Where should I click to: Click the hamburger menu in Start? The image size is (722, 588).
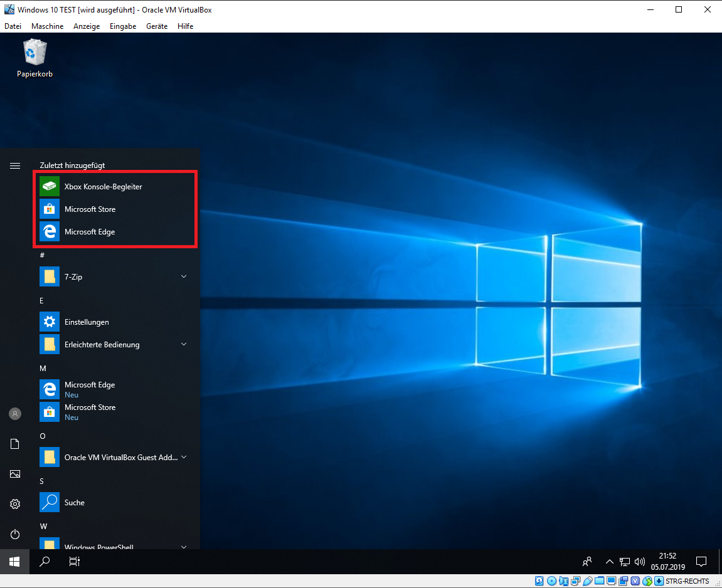coord(14,165)
